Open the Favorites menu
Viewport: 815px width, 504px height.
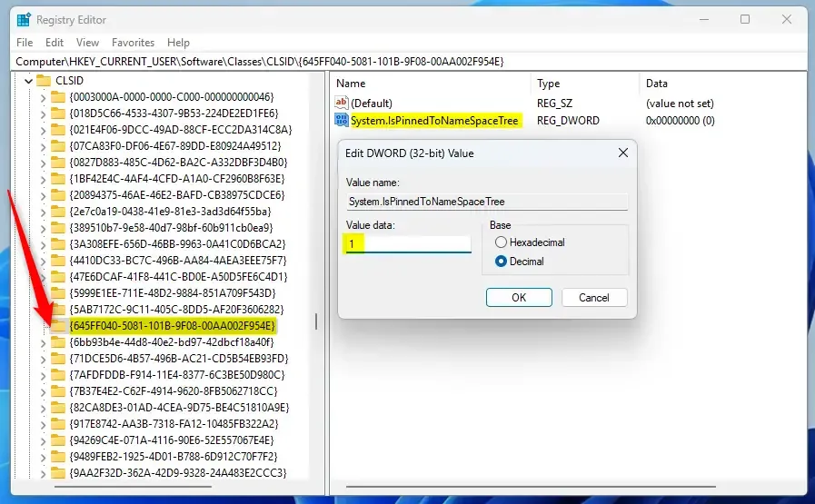point(133,43)
